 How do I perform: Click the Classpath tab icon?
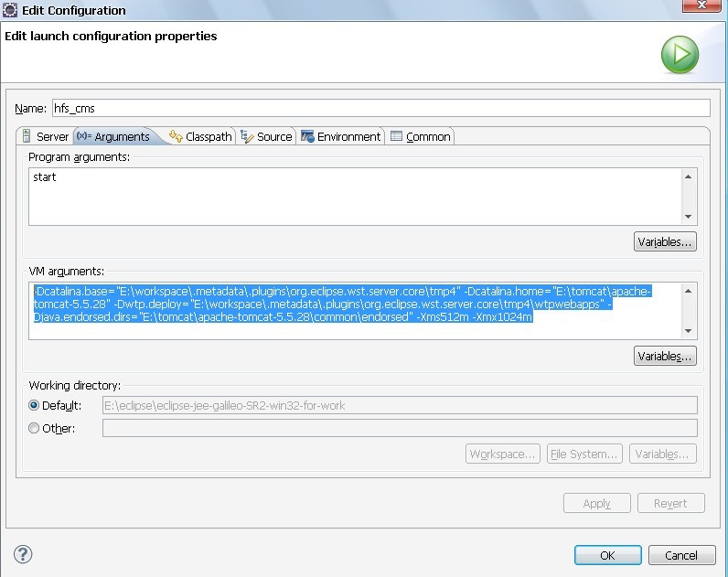pyautogui.click(x=176, y=136)
